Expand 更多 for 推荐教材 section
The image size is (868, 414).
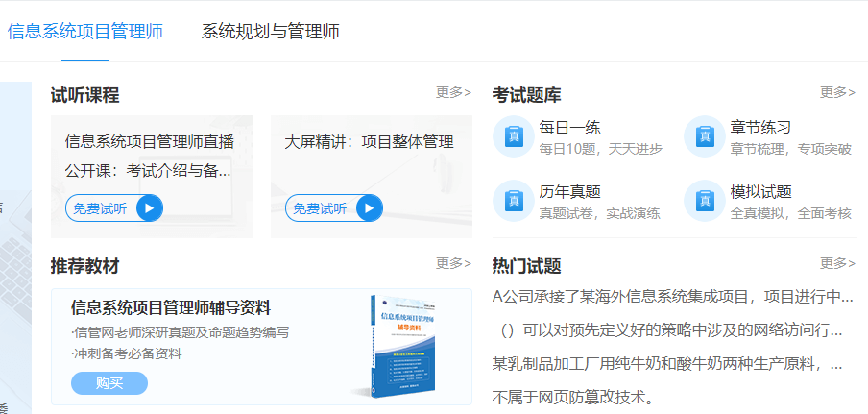(x=453, y=263)
